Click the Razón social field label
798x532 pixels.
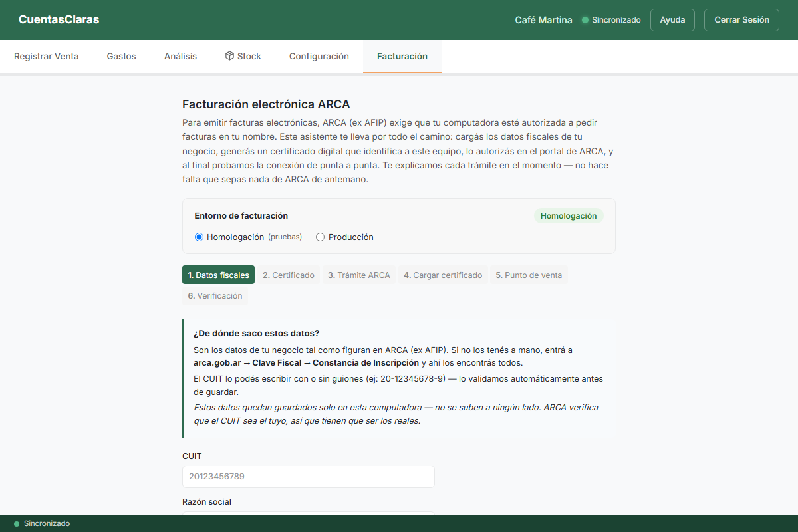point(207,502)
